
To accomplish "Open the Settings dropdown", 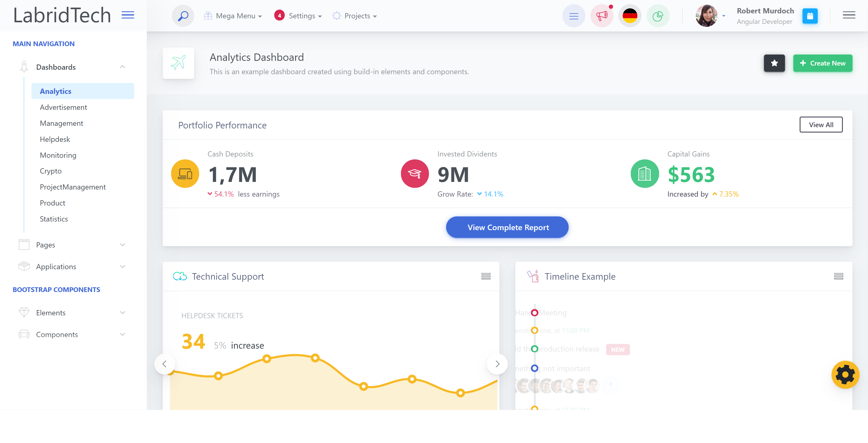I will pyautogui.click(x=305, y=16).
